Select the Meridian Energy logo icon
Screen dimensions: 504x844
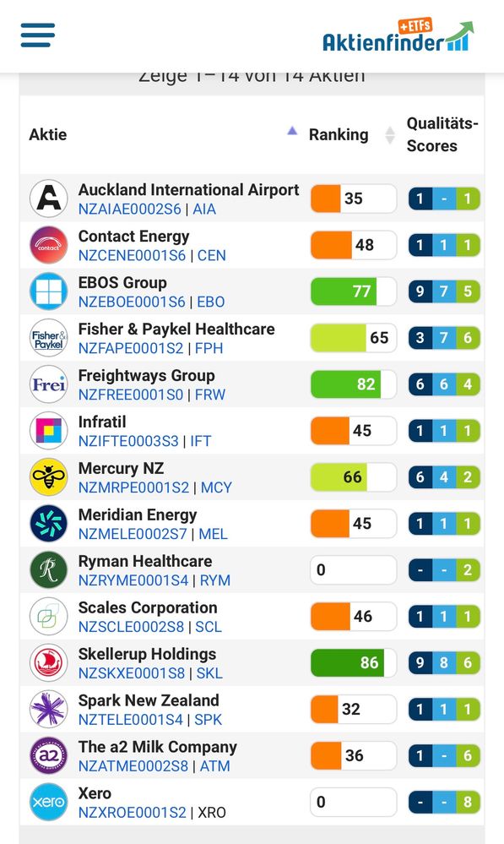pyautogui.click(x=48, y=523)
